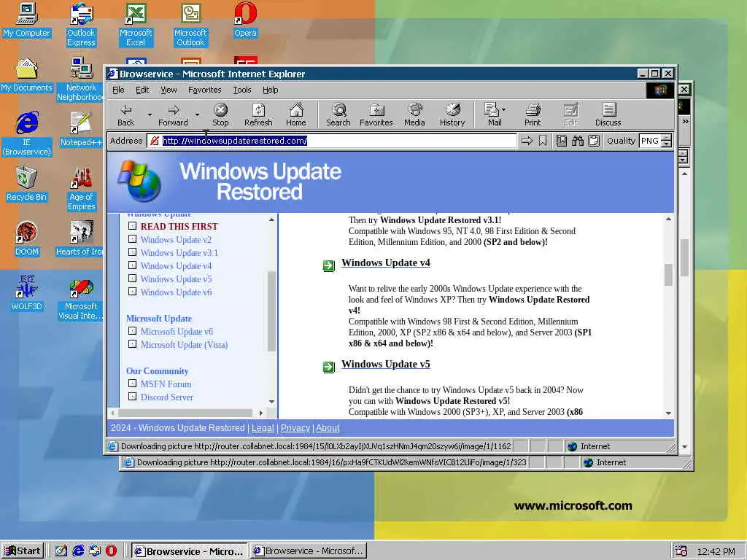Screen dimensions: 747x560
Task: Click the sidebar scroll down arrow
Action: pos(271,402)
